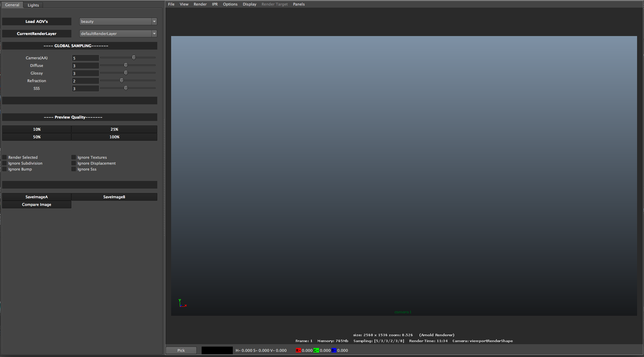The image size is (644, 357).
Task: Click the Diffuse samples value field
Action: click(x=86, y=66)
